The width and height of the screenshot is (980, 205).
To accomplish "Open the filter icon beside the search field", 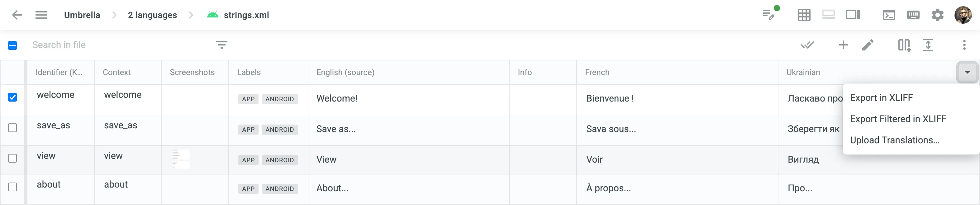I will click(222, 45).
